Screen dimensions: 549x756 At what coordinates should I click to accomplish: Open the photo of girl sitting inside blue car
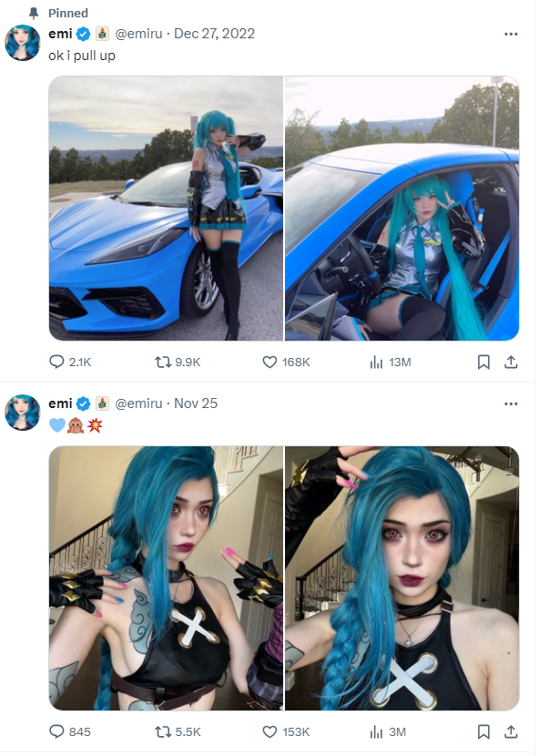(x=402, y=209)
